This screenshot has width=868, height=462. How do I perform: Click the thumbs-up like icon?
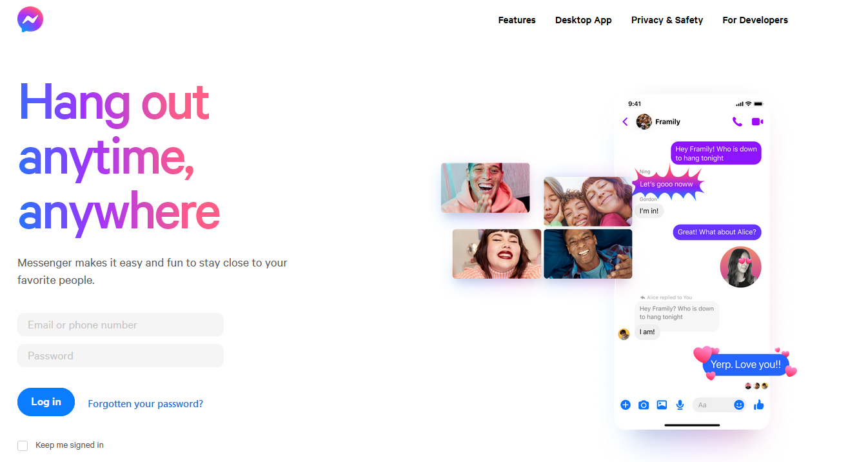[758, 405]
